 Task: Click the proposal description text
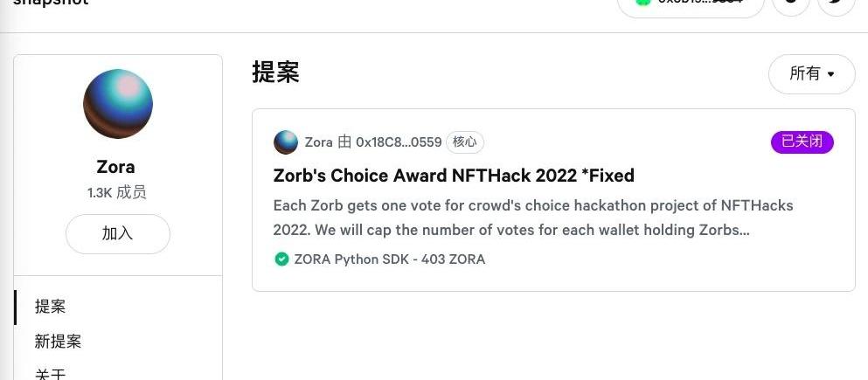(533, 218)
